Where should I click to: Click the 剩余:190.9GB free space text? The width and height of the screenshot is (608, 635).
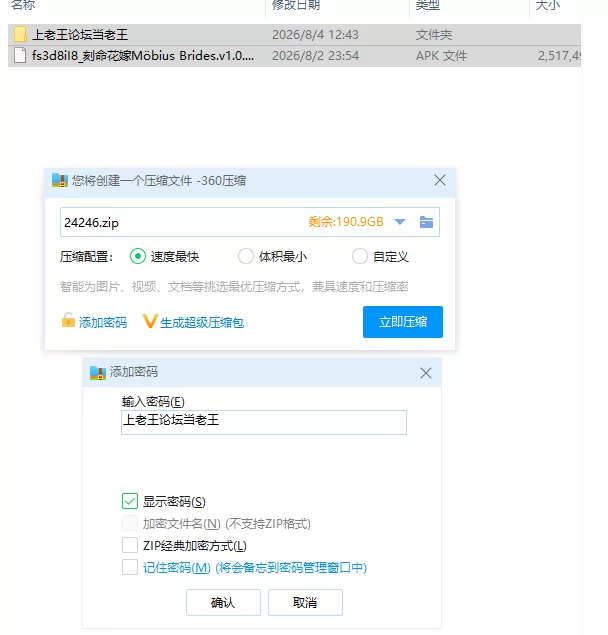(346, 222)
